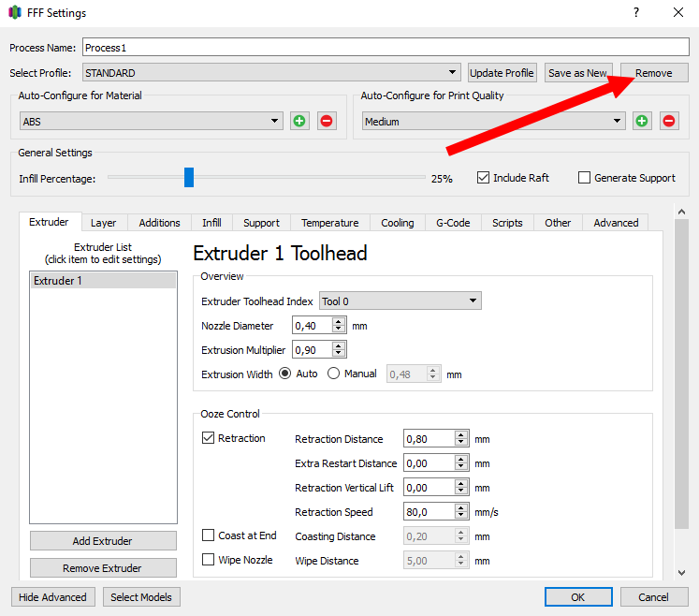Click the Infill Percentage slider handle

[189, 177]
